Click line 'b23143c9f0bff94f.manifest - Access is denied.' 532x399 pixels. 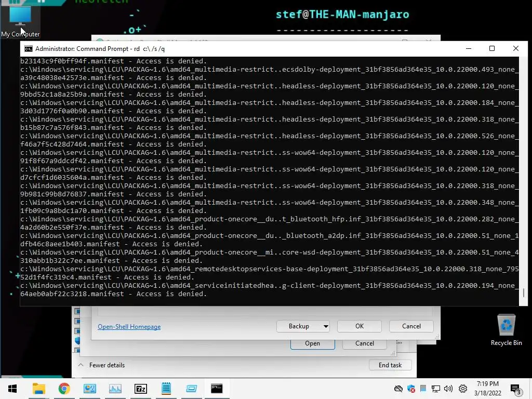pyautogui.click(x=114, y=61)
